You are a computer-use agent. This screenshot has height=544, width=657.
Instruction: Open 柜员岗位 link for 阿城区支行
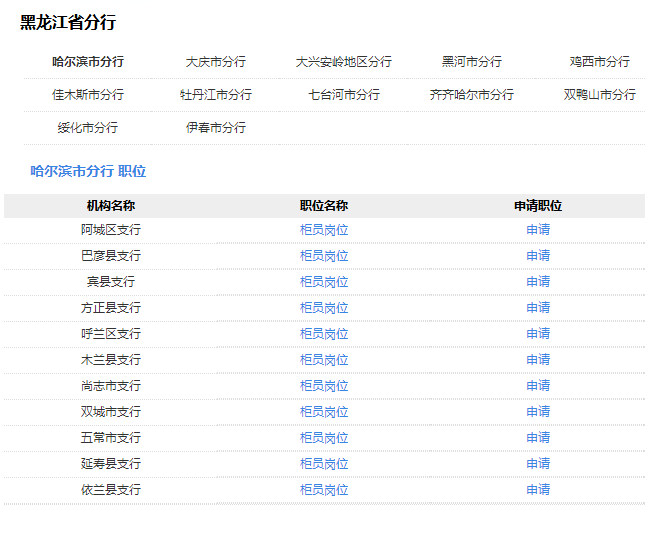coord(324,230)
